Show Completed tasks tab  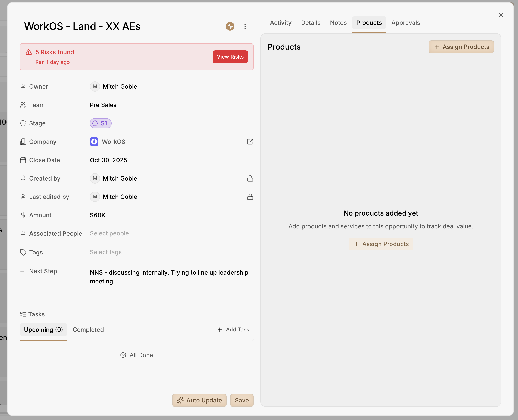88,329
